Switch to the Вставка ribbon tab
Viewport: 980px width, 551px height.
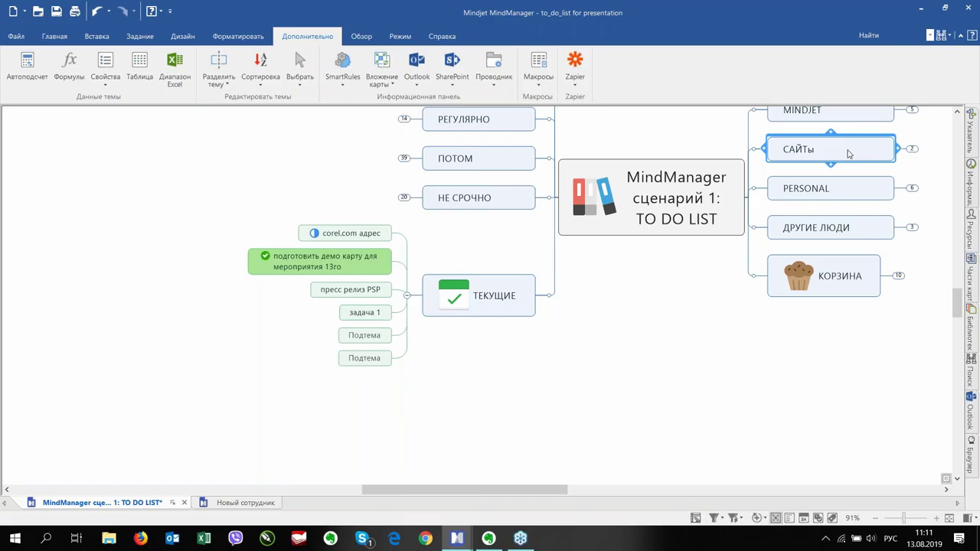96,36
